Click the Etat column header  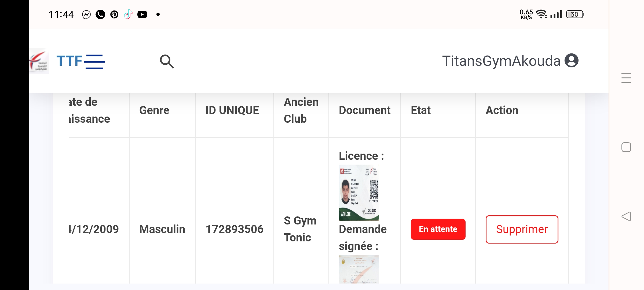click(420, 110)
